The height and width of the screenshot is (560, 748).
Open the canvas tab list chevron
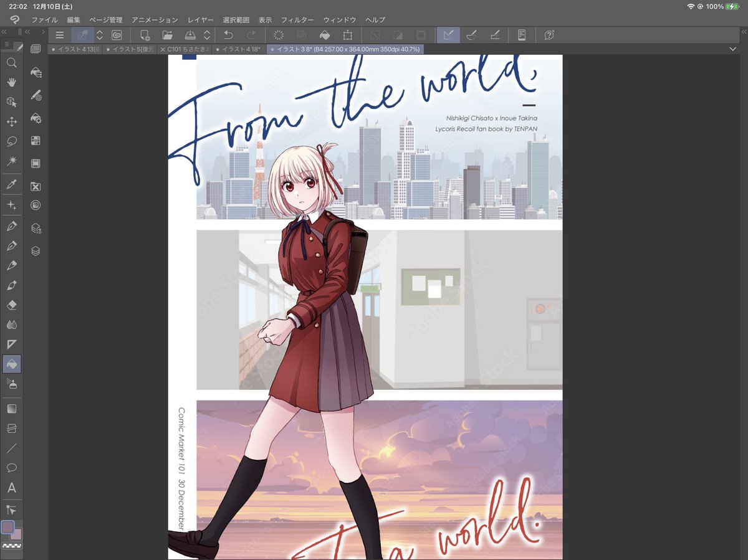pyautogui.click(x=733, y=49)
